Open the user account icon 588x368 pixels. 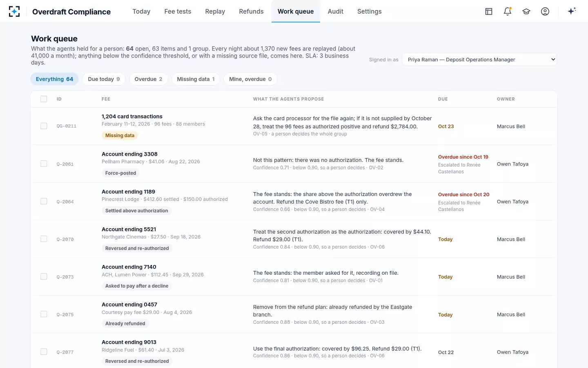(x=545, y=11)
